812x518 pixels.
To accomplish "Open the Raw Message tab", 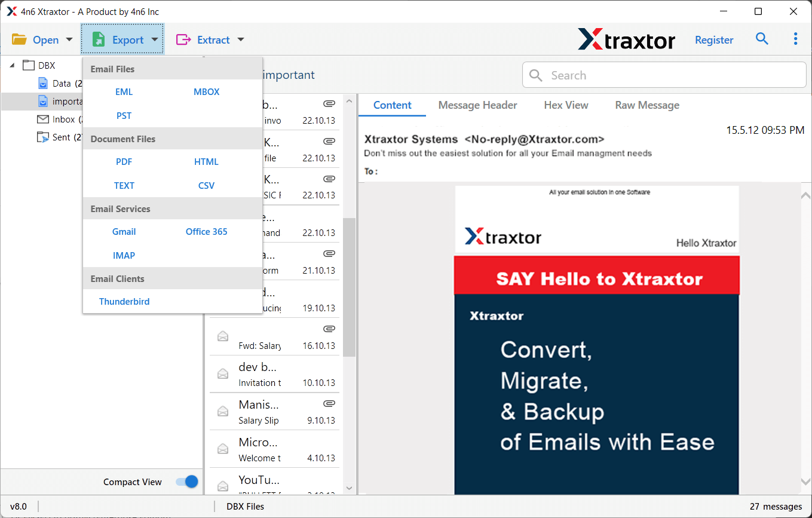I will tap(647, 105).
